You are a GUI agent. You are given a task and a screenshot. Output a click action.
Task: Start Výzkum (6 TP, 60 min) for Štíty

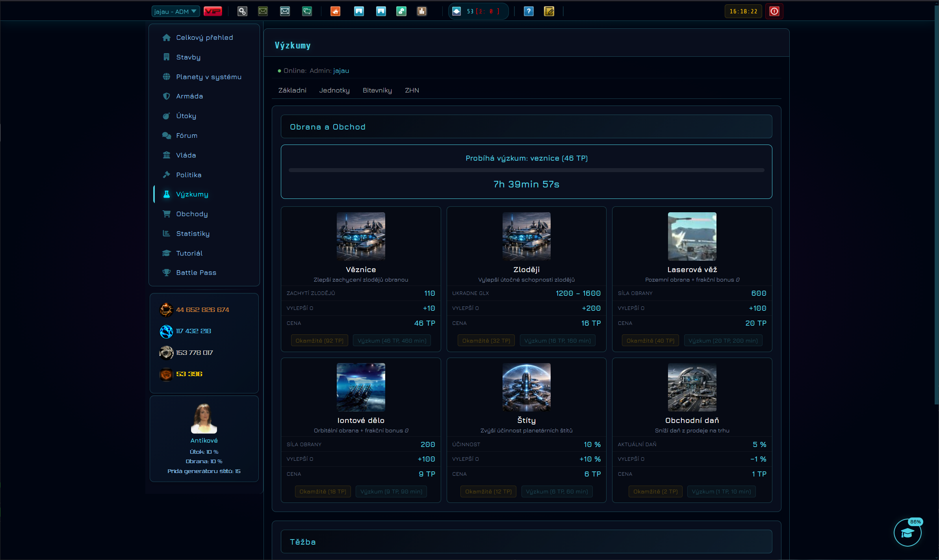(557, 491)
